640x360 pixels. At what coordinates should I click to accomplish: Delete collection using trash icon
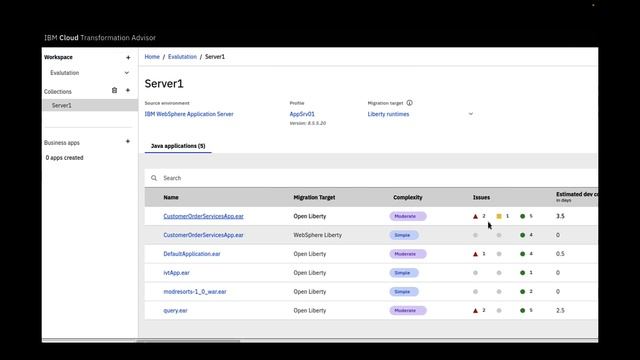(x=114, y=90)
